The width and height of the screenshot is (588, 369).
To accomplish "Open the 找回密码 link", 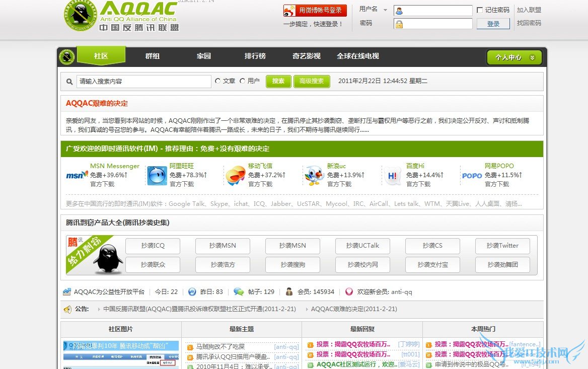I will 529,23.
